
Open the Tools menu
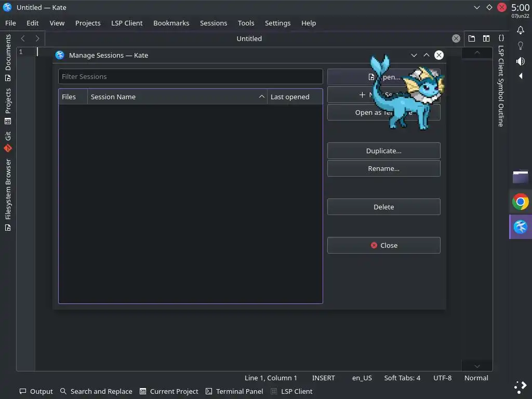(246, 23)
